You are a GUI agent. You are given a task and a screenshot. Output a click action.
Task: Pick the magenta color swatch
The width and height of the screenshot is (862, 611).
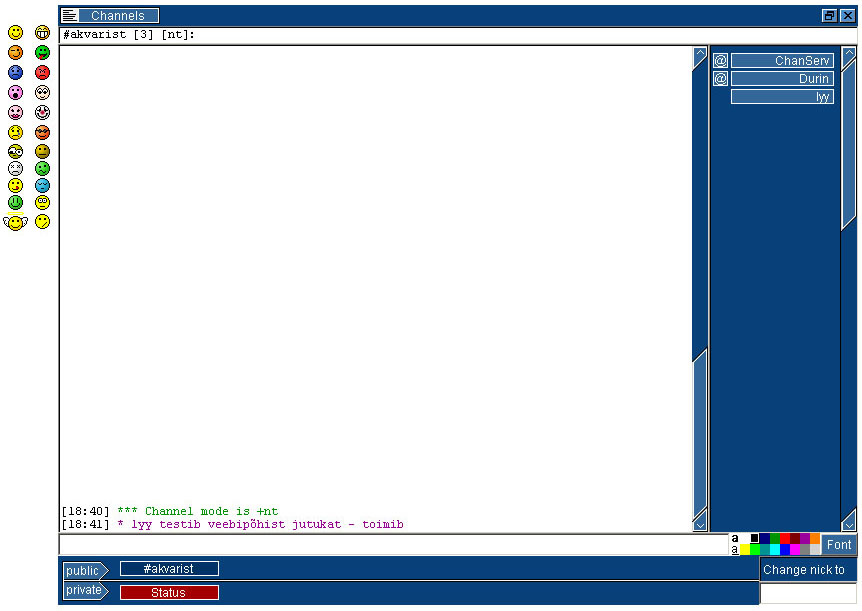(x=795, y=549)
